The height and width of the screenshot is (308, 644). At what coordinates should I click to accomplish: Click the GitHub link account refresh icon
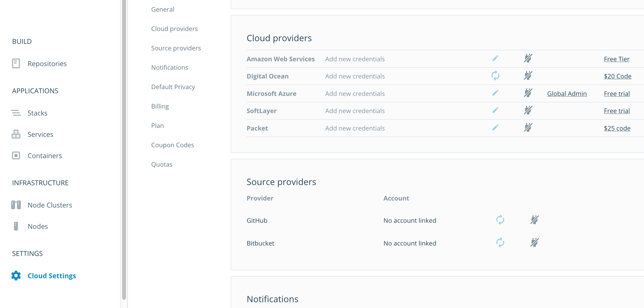(x=500, y=220)
